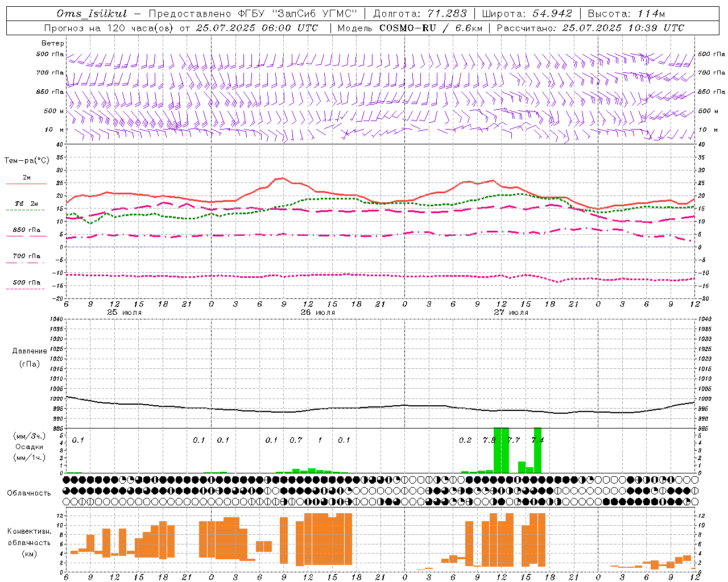Select the 'Давление' pressure panel label
Viewport: 728px width, 582px height.
click(x=30, y=351)
